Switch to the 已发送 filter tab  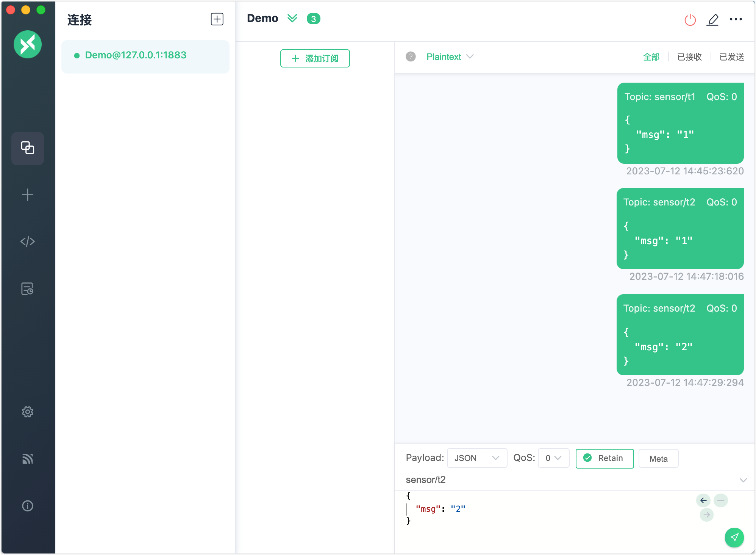tap(731, 57)
